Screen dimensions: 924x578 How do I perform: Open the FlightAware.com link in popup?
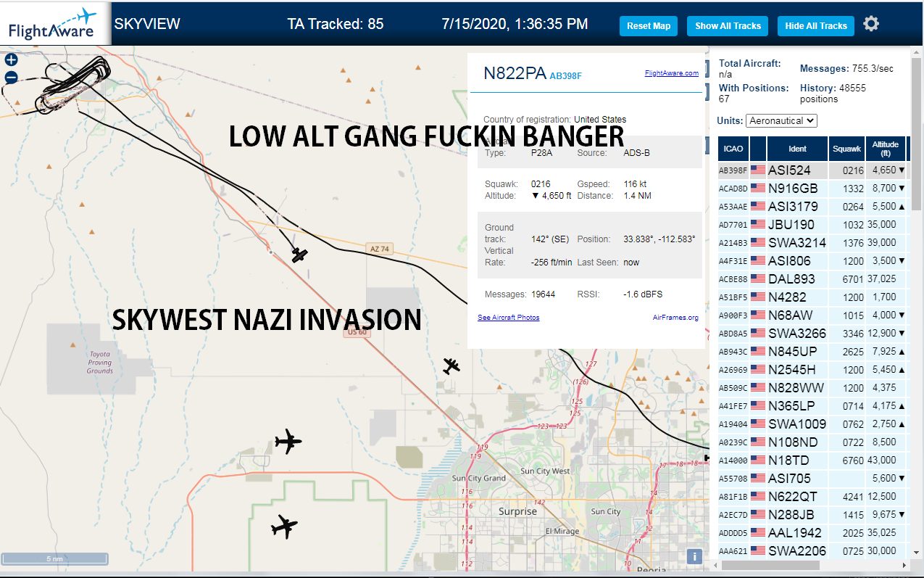pos(671,73)
